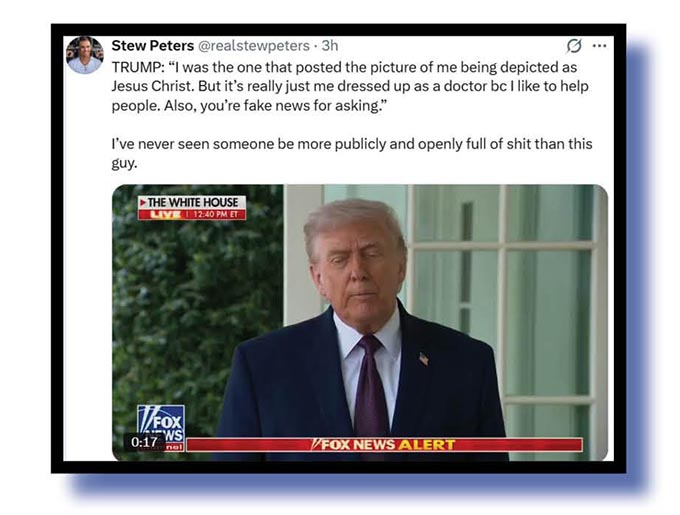The width and height of the screenshot is (680, 515).
Task: Click the 3h post timestamp
Action: (330, 46)
